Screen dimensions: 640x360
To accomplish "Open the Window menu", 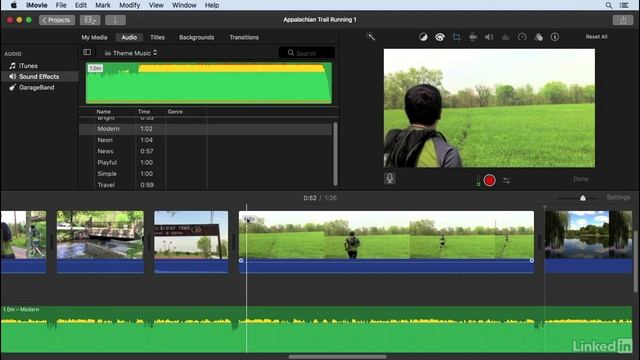I will pos(184,5).
